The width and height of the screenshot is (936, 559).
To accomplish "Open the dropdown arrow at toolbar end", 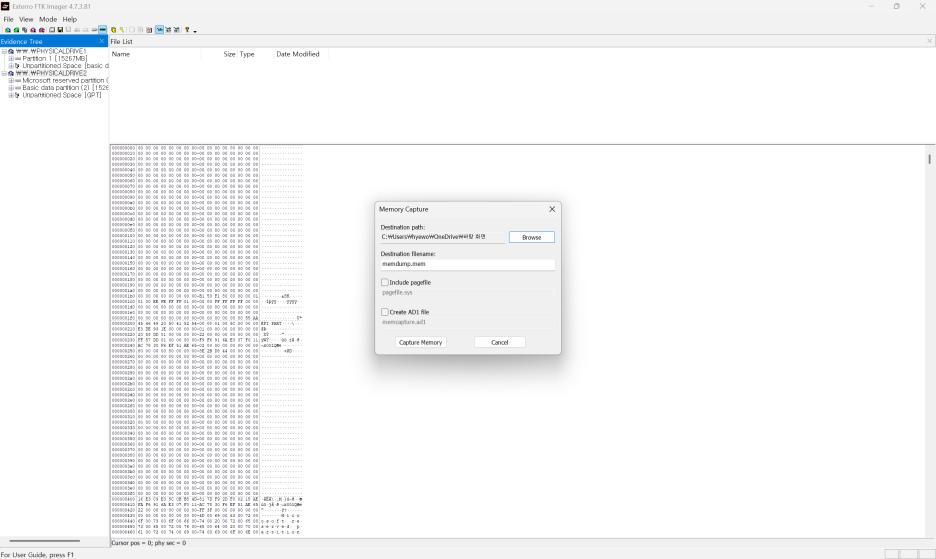I will click(195, 32).
